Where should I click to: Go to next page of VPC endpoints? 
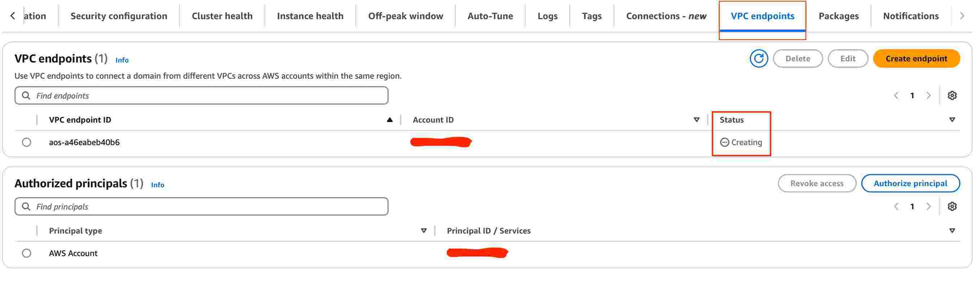929,96
